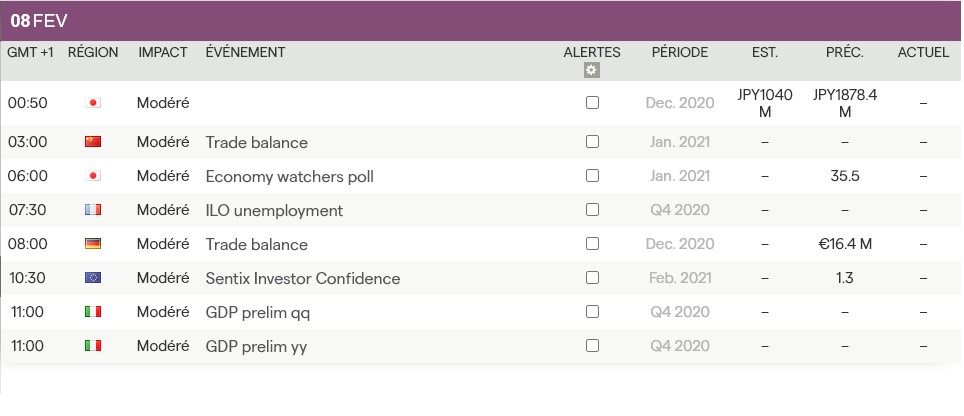Open the Sentix Investor Confidence event
Screen dimensions: 964x416
click(x=302, y=279)
